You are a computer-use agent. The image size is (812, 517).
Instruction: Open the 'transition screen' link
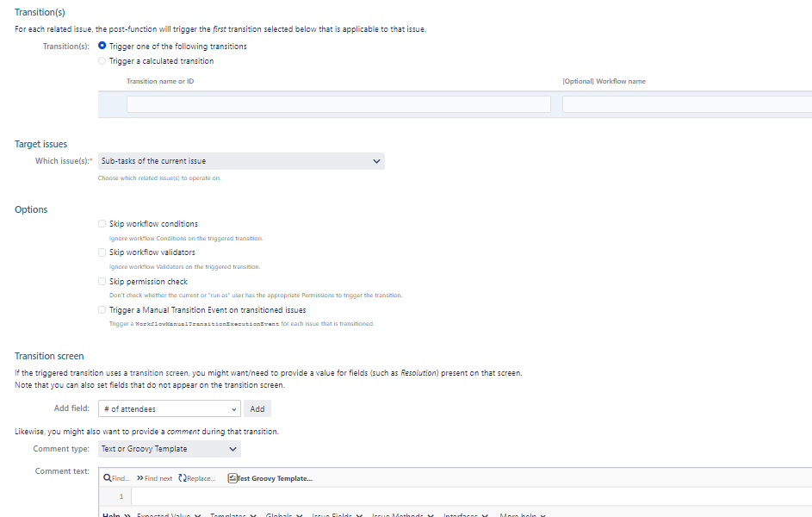coord(159,373)
